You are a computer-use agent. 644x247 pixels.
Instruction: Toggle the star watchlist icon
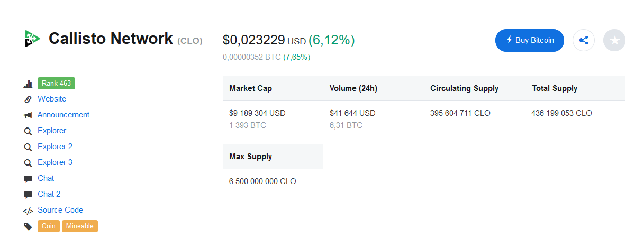click(614, 40)
